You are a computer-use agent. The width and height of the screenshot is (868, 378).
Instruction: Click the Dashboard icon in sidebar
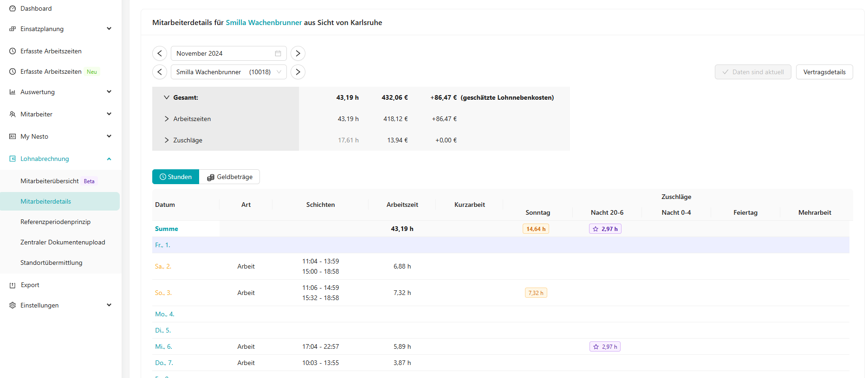pos(13,8)
